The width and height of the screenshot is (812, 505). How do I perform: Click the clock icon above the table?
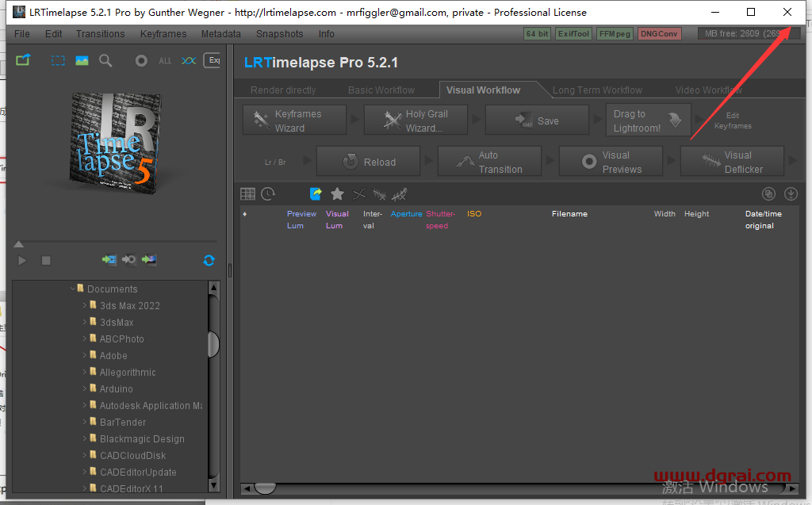pyautogui.click(x=269, y=193)
